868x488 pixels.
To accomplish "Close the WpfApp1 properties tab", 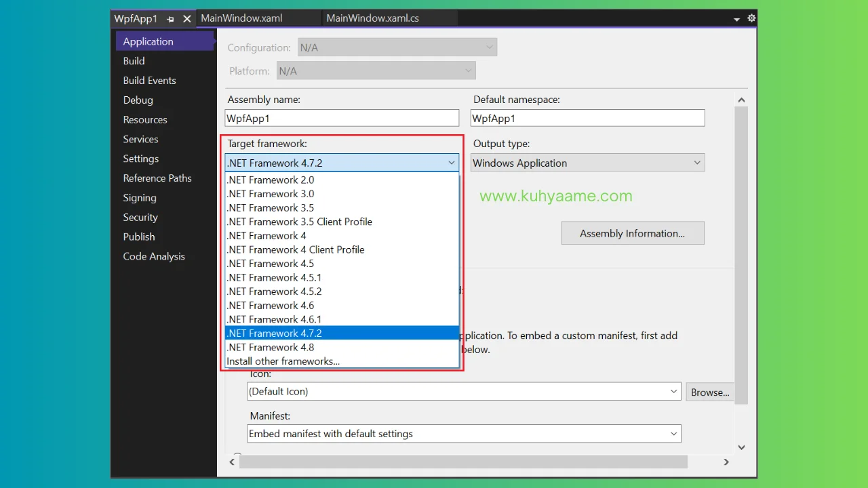I will pos(187,19).
